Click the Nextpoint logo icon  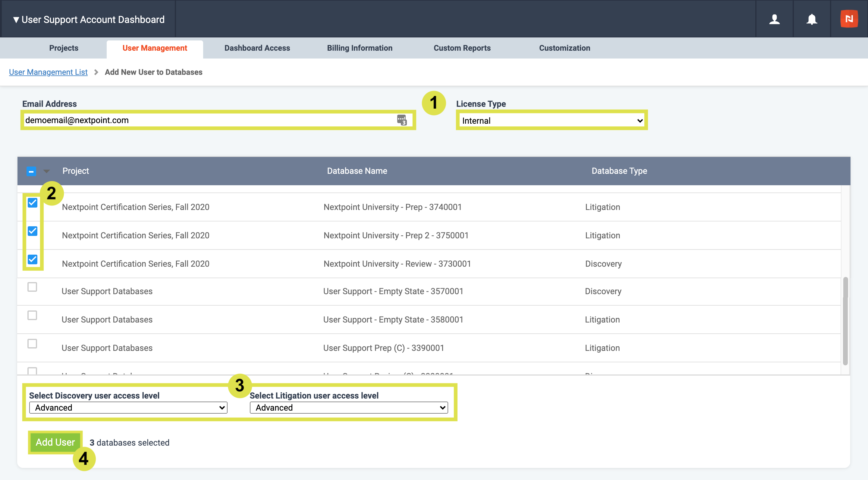tap(849, 19)
